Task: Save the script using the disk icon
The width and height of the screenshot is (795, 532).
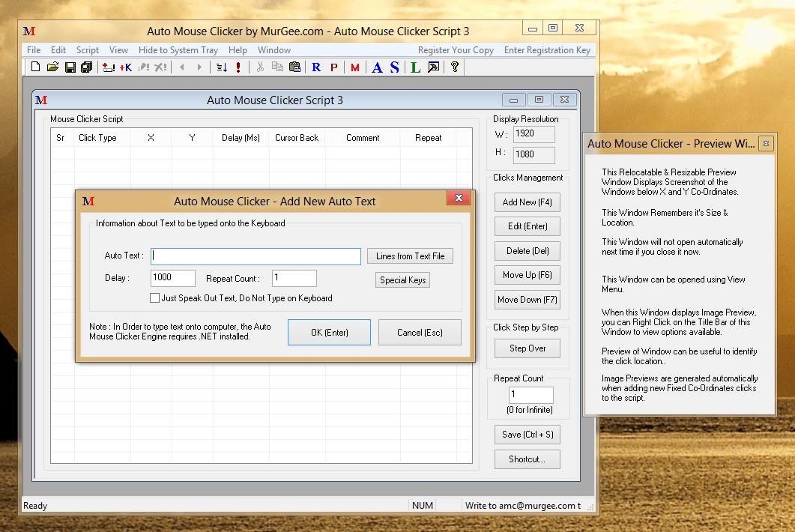Action: point(70,67)
